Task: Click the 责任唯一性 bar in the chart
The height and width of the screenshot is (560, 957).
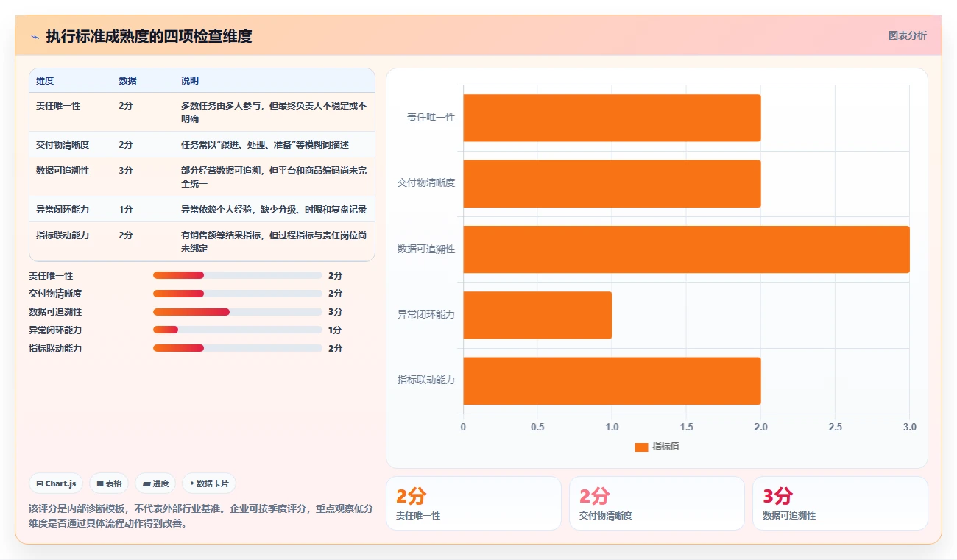Action: (612, 118)
